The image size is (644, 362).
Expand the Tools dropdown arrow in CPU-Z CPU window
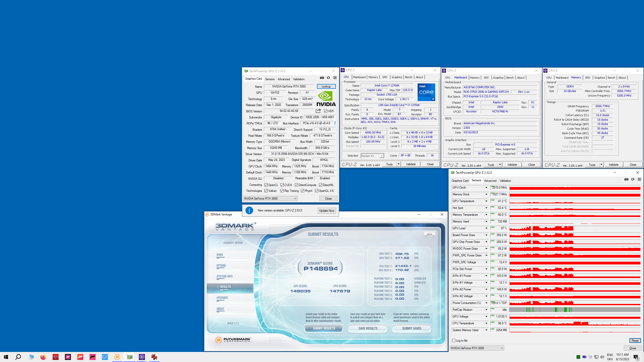398,164
